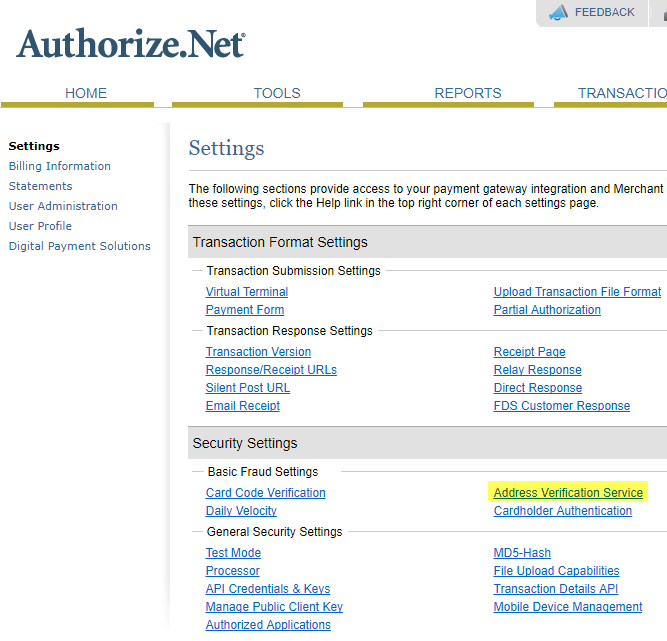Click the Daily Velocity link
Image resolution: width=667 pixels, height=641 pixels.
click(x=241, y=511)
